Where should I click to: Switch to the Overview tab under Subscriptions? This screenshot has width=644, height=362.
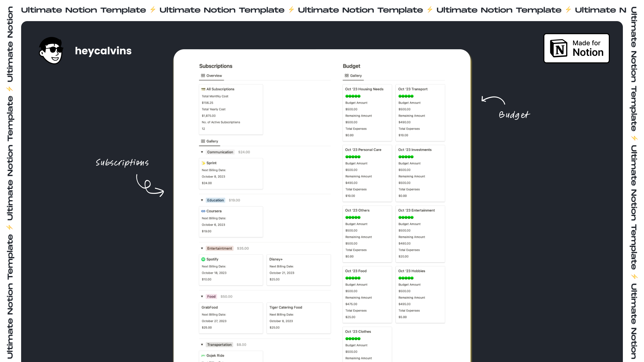click(x=212, y=76)
